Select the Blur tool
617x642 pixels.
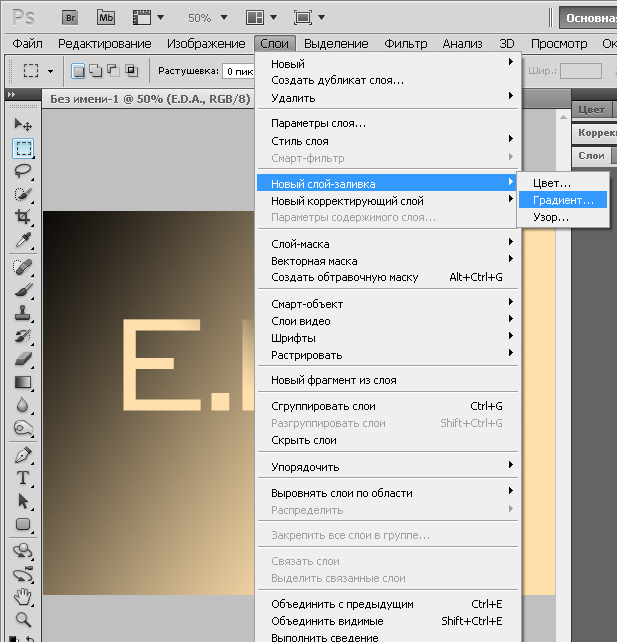(x=23, y=405)
